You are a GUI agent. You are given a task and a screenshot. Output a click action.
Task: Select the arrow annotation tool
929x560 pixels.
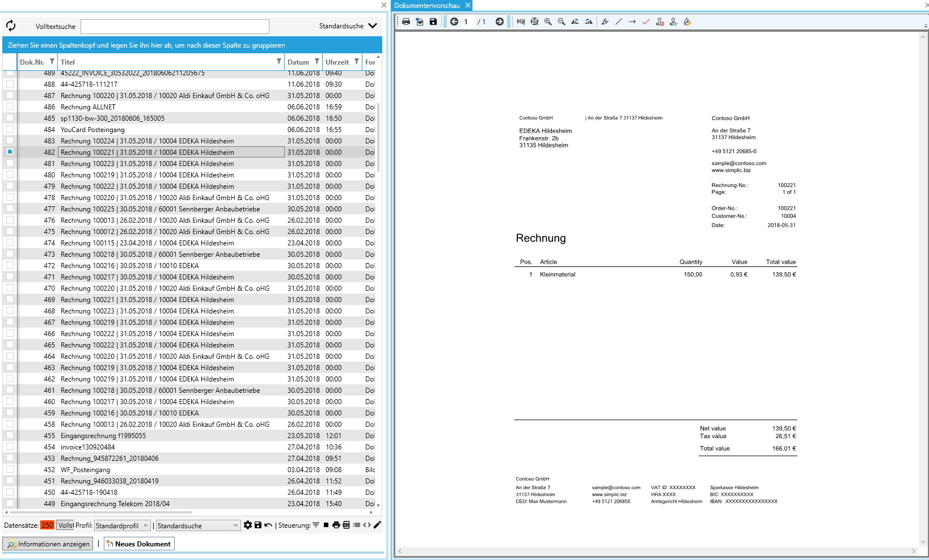(x=632, y=22)
